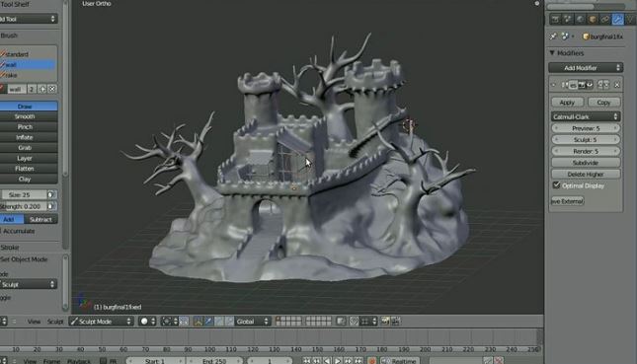The width and height of the screenshot is (637, 364).
Task: Add a new brush with plus icon
Action: 42,89
